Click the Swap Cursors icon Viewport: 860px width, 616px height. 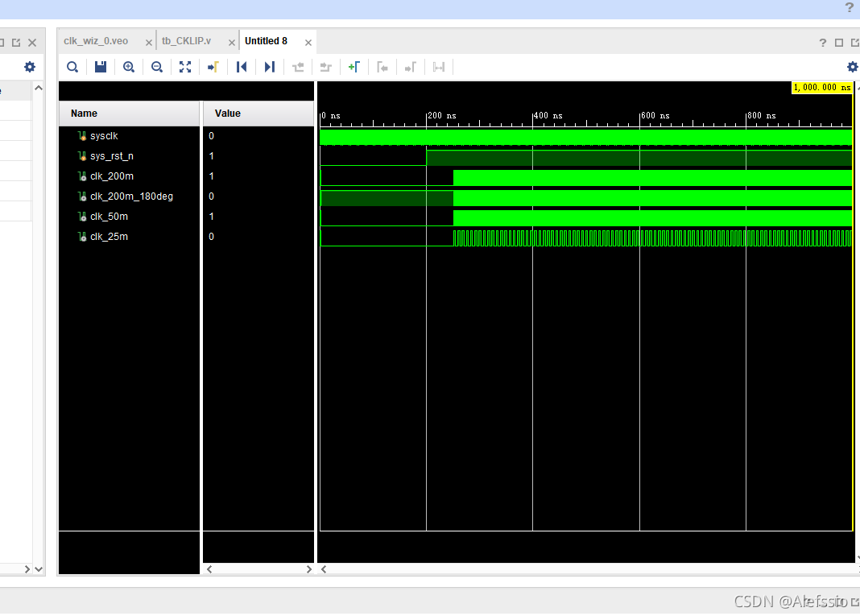[439, 67]
